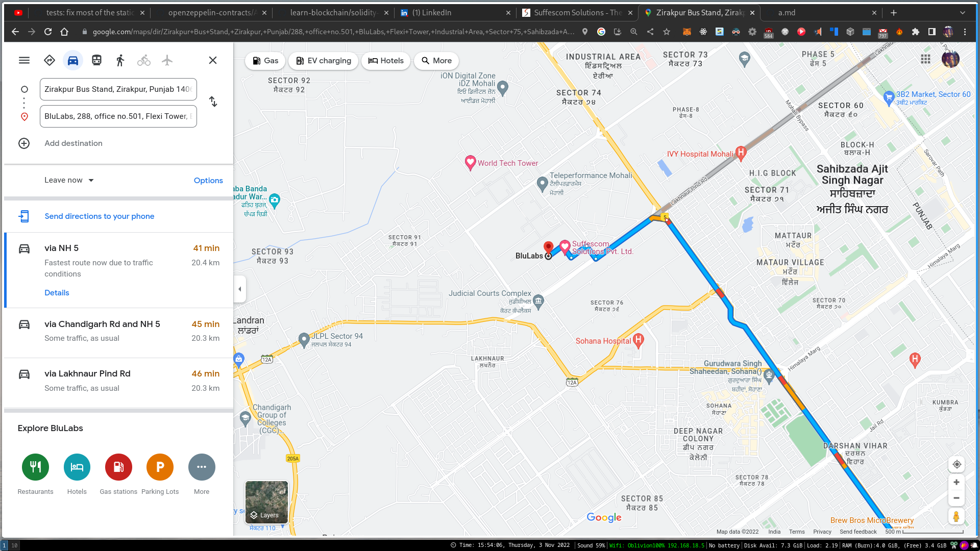Viewport: 980px width, 551px height.
Task: Explore Parking Lots near BluLabs
Action: click(x=160, y=467)
